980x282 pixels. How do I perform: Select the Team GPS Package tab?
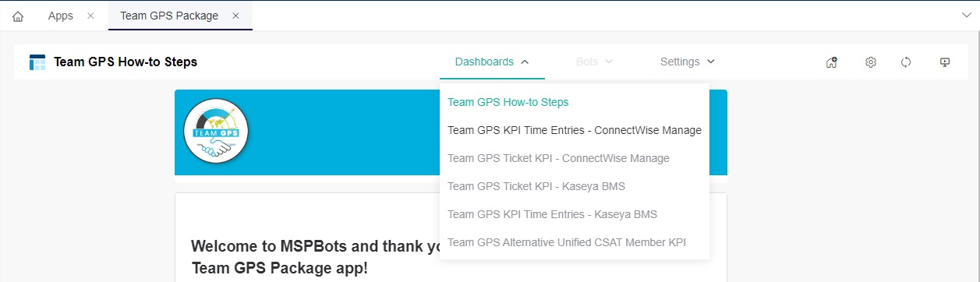pos(169,16)
